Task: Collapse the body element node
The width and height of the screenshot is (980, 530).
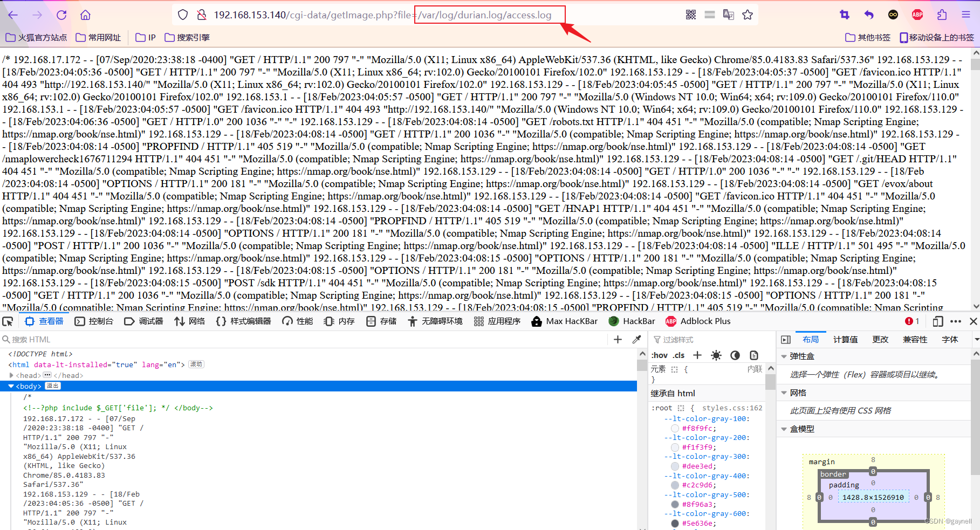Action: (11, 386)
